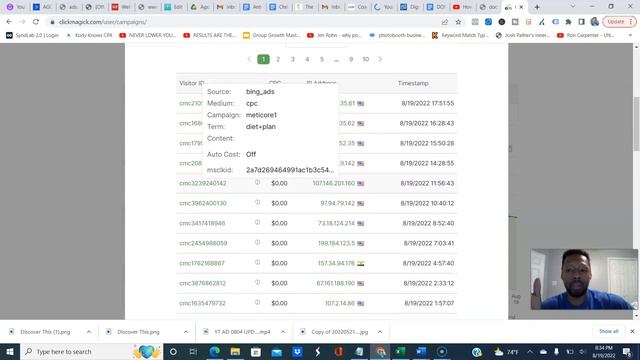Click info icon in cmc1635479732 row
Image resolution: width=640 pixels, height=360 pixels.
[258, 302]
